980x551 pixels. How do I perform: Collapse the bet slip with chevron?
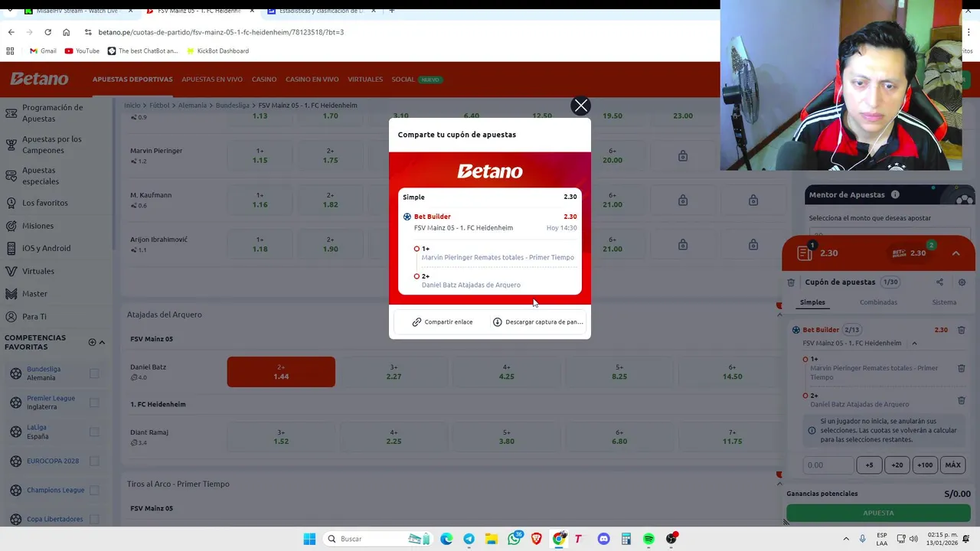(x=955, y=253)
